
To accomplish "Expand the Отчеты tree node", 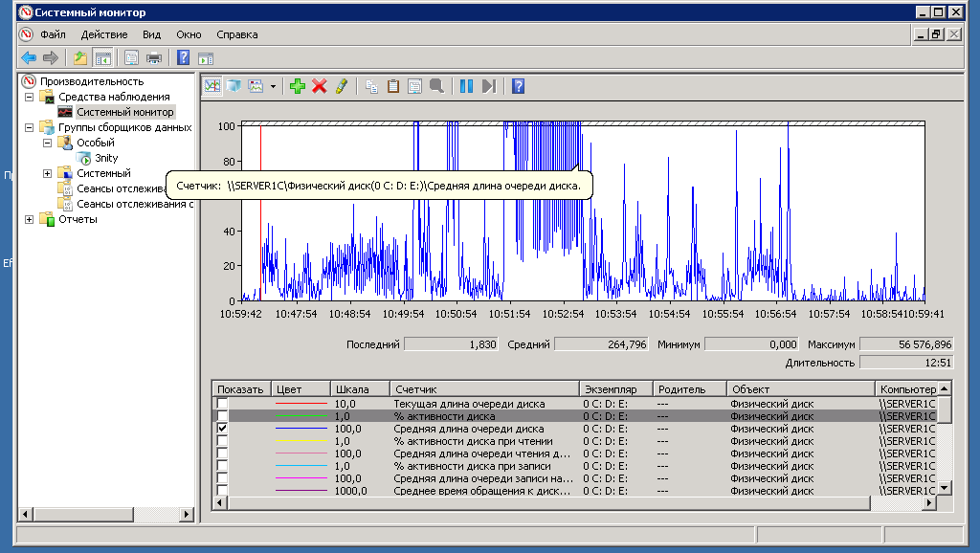I will tap(29, 220).
